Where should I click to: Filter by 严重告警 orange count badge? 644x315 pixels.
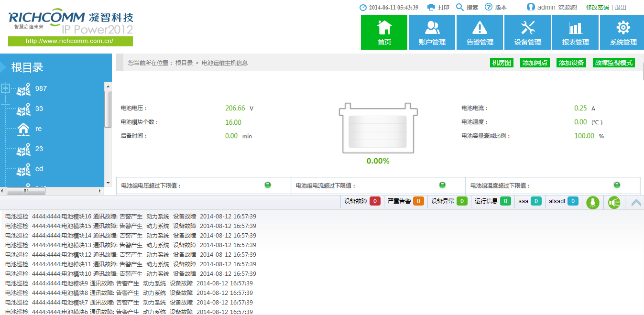tap(418, 201)
